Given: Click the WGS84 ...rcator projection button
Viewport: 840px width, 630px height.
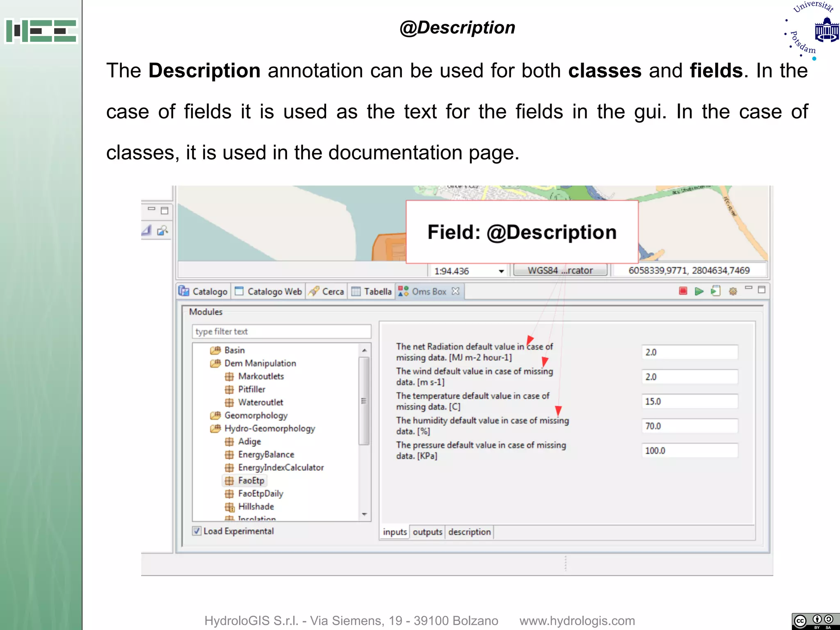Looking at the screenshot, I should (x=560, y=270).
